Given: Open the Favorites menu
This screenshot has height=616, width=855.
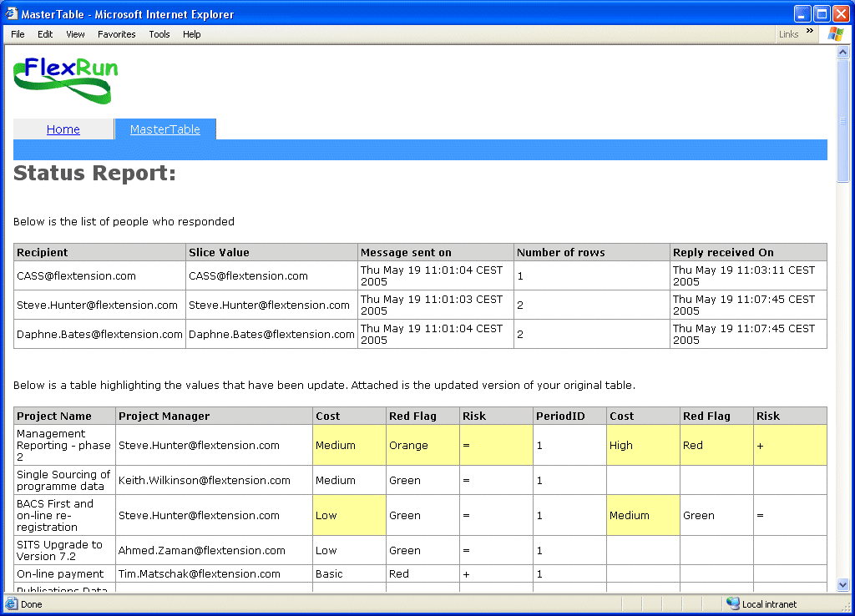Looking at the screenshot, I should [117, 33].
